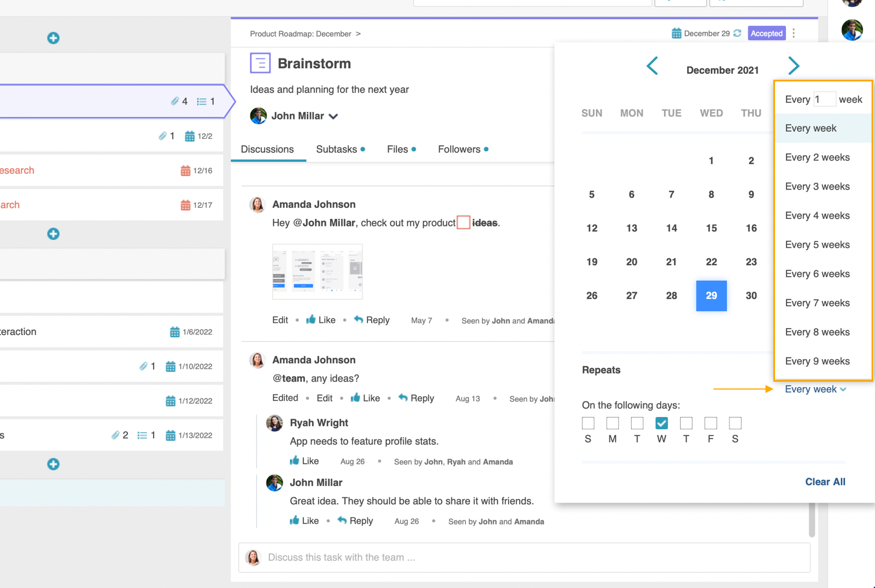Viewport: 875px width, 588px height.
Task: Click the Brainstorm task type icon
Action: (260, 63)
